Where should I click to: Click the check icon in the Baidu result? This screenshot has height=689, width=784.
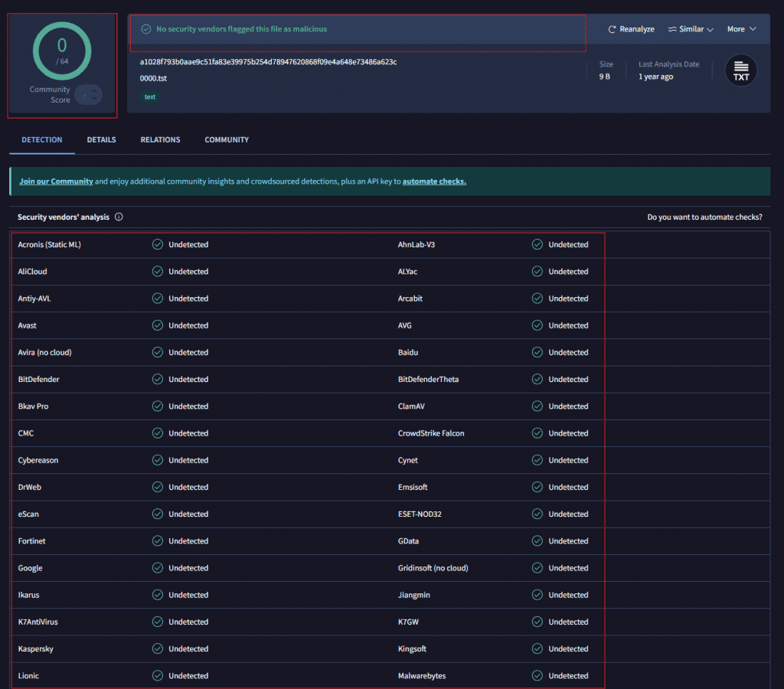coord(537,352)
